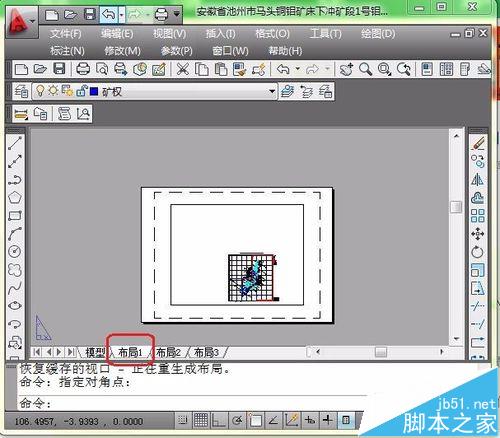Viewport: 500px width, 438px height.
Task: Click Undo in the quick access toolbar
Action: click(x=109, y=15)
